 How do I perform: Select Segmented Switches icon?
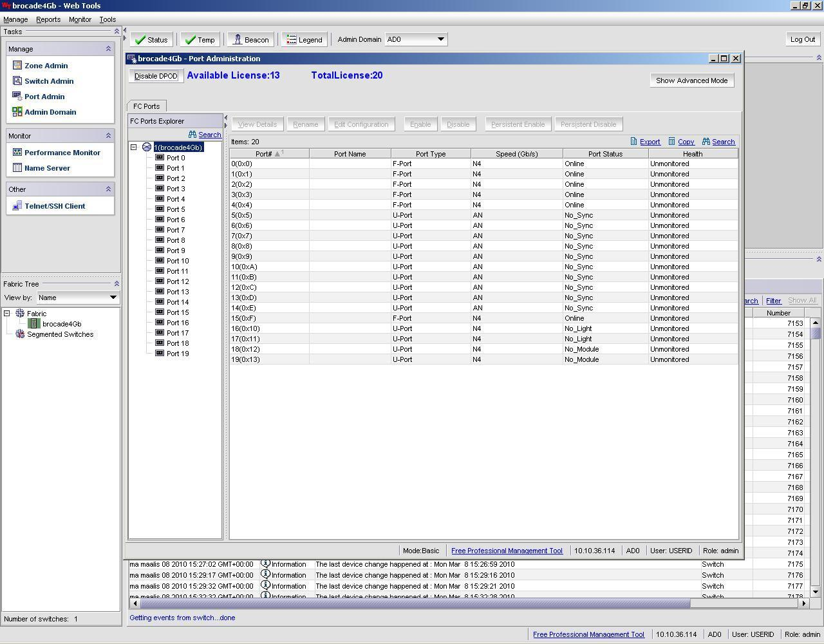(x=20, y=334)
